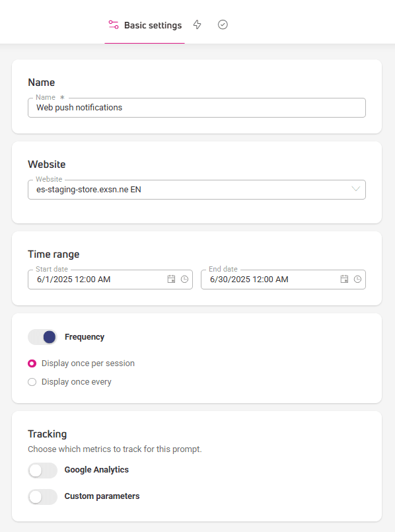Open the End date clock time picker
The width and height of the screenshot is (395, 532).
357,280
